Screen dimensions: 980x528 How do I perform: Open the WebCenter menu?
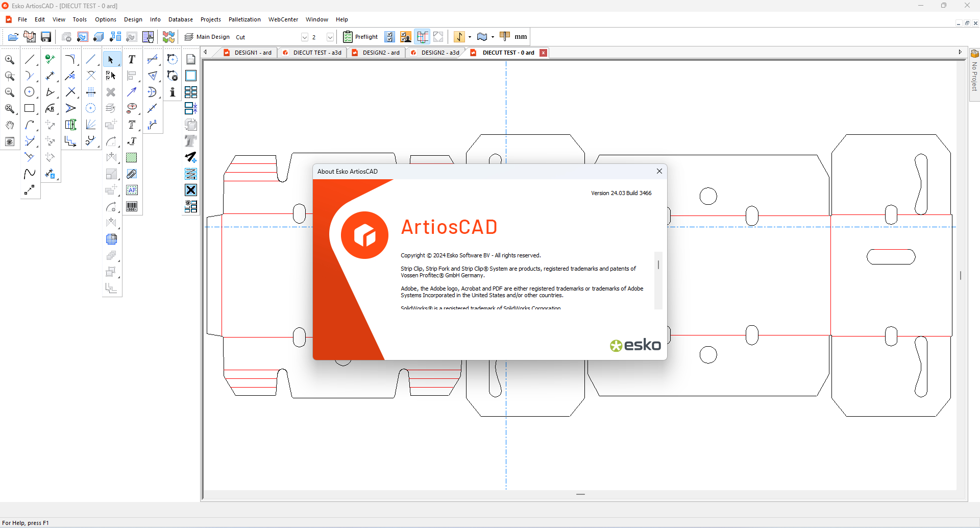(x=283, y=19)
